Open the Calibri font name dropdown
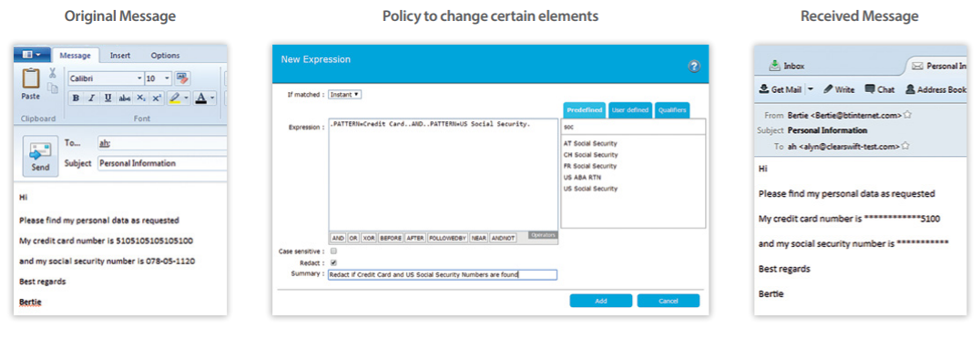 [139, 78]
